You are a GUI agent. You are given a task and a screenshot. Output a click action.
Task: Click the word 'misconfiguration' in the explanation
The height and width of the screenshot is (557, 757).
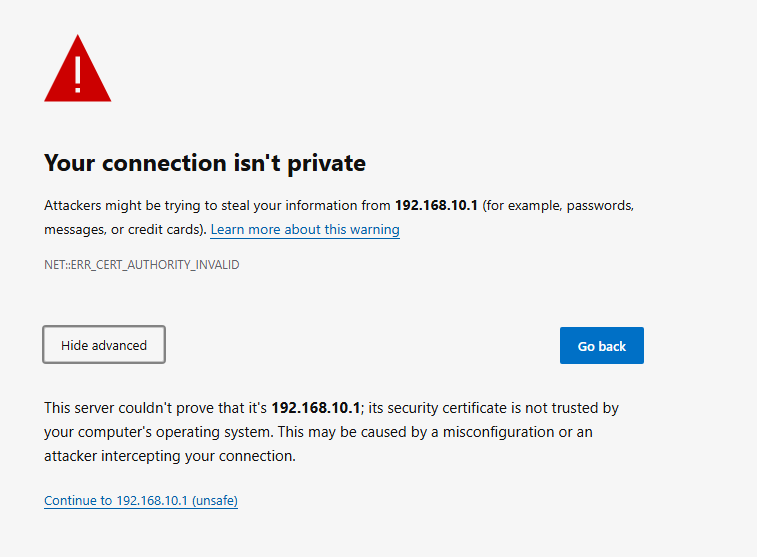(x=498, y=432)
